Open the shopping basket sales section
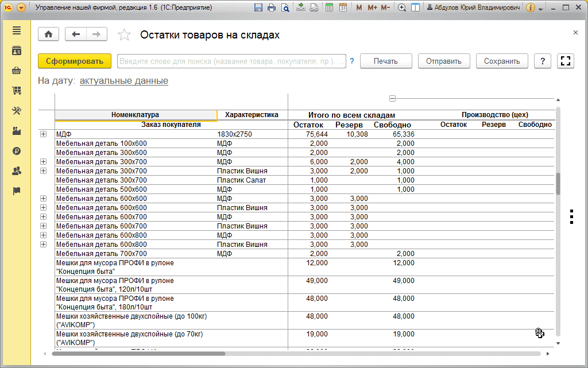This screenshot has width=588, height=368. pyautogui.click(x=16, y=71)
